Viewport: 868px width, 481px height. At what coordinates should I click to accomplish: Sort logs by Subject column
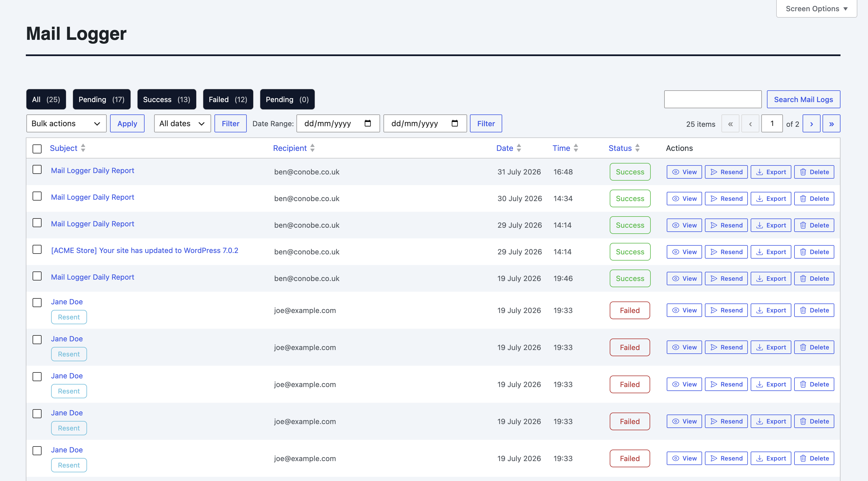(x=67, y=148)
